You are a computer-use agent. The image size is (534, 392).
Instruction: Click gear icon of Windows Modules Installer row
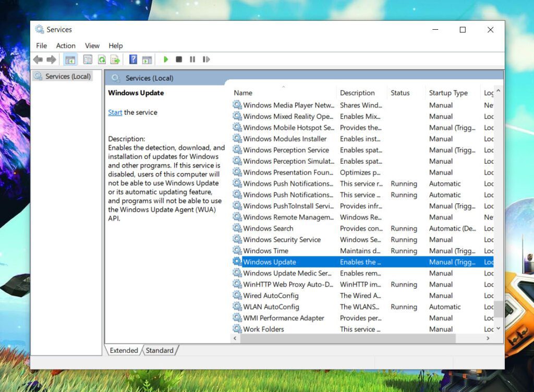click(237, 139)
